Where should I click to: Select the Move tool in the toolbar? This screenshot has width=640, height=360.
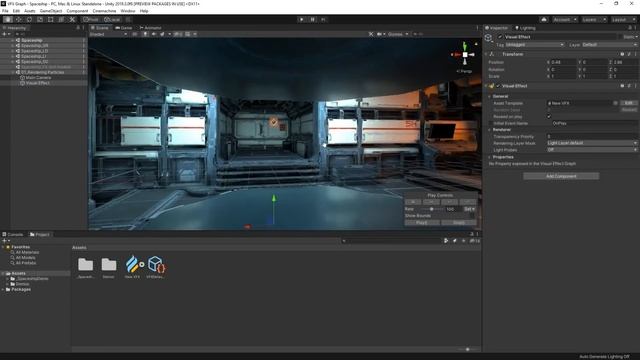[x=18, y=19]
